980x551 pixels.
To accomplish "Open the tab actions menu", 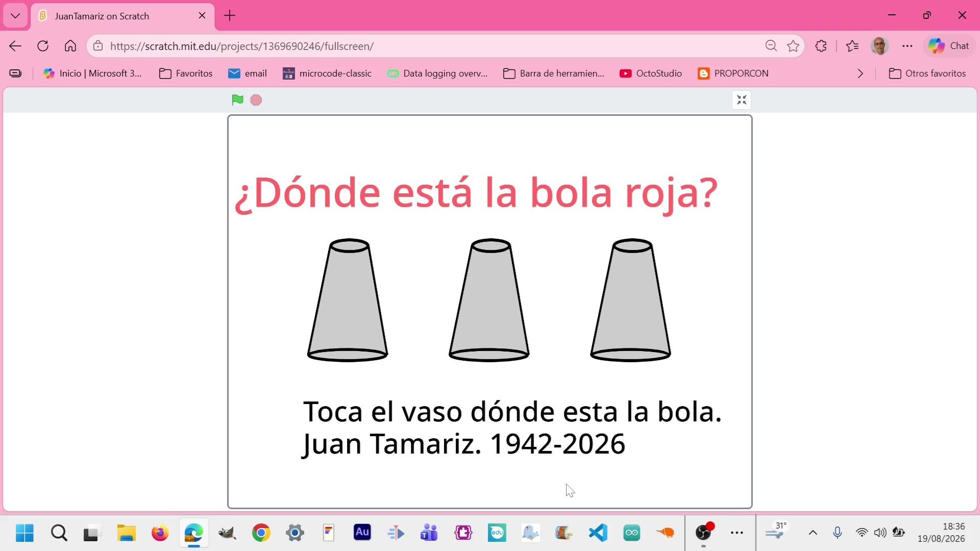I will point(15,16).
